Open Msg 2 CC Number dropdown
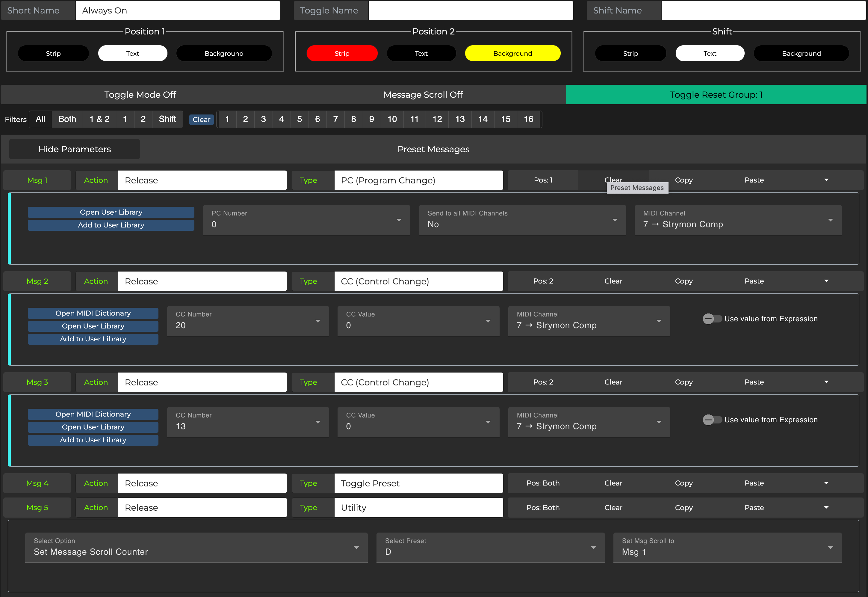The image size is (868, 597). tap(247, 321)
